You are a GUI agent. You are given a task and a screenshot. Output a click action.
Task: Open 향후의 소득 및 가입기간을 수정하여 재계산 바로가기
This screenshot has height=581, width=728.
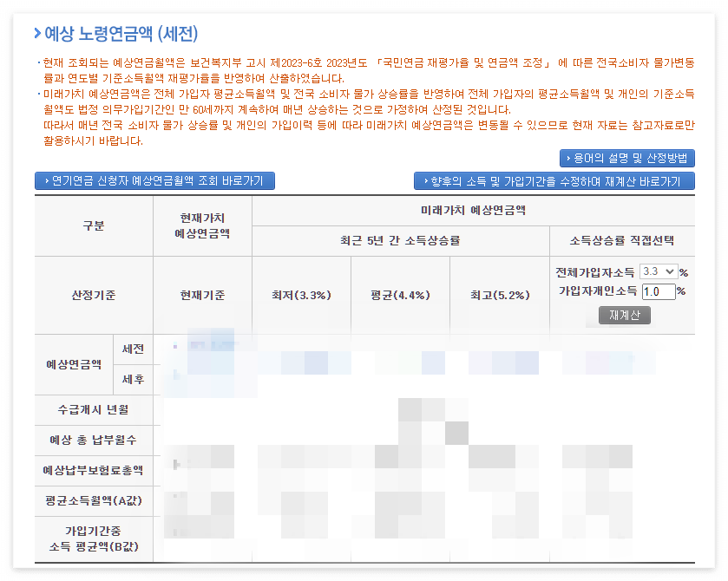tap(555, 180)
